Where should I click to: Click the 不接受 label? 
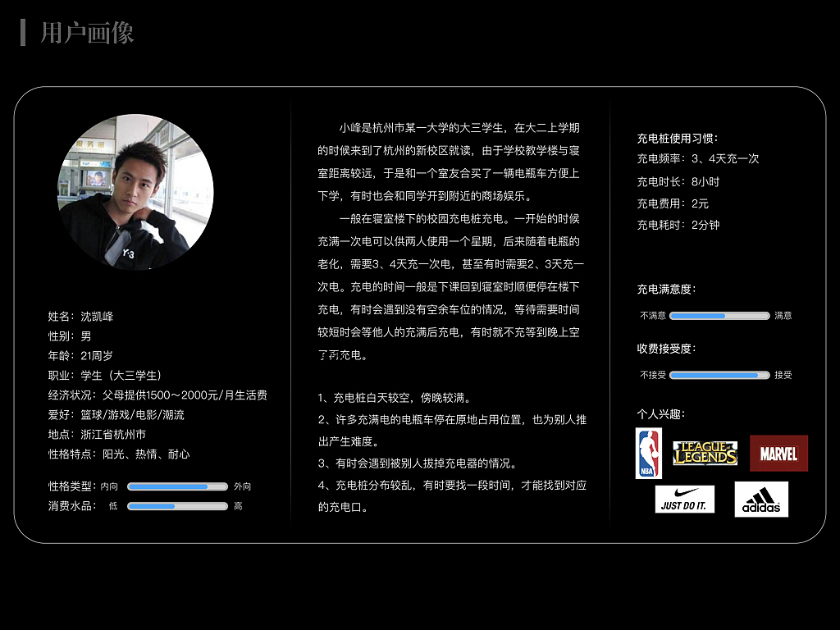[652, 375]
